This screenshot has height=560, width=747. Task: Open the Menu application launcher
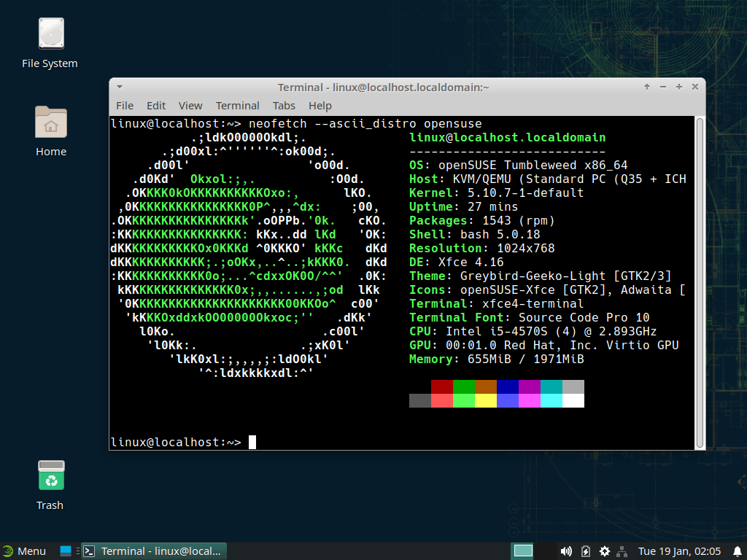pos(24,551)
